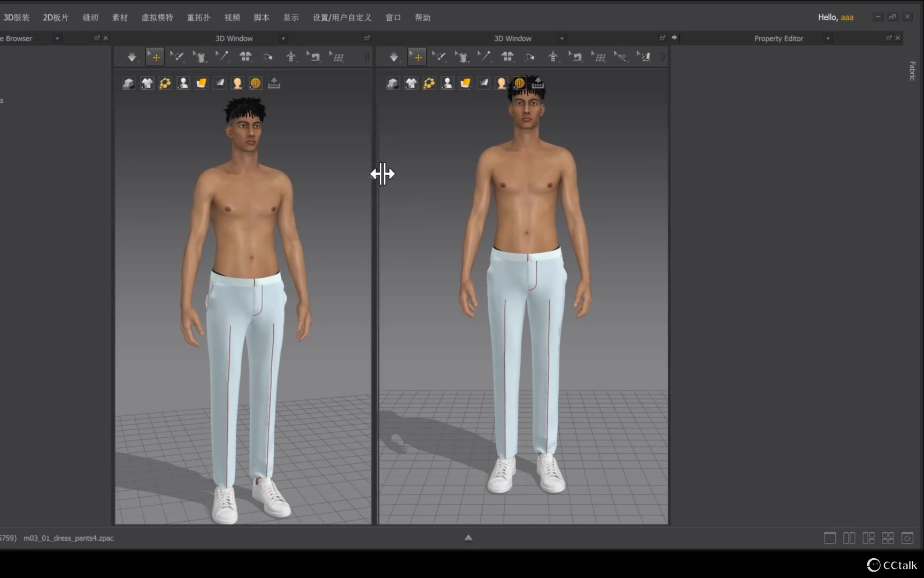924x578 pixels.
Task: Toggle avatar skin head icon in right 3D Window
Action: 502,83
